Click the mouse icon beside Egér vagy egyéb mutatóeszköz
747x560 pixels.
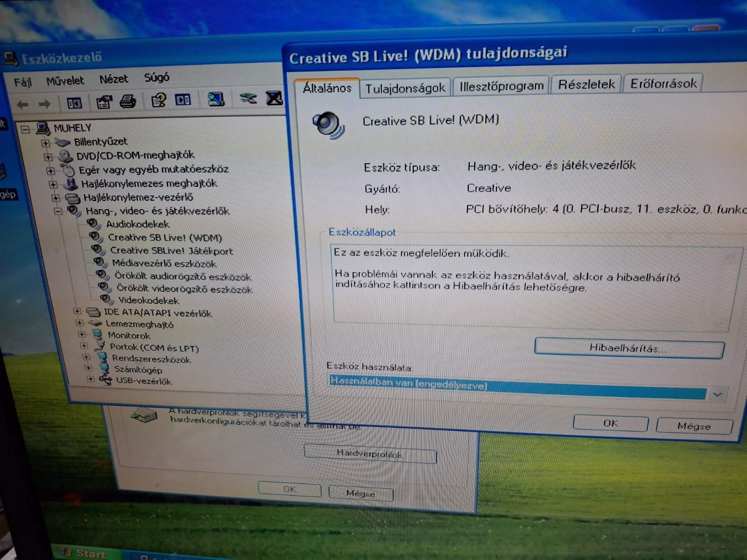[x=68, y=170]
